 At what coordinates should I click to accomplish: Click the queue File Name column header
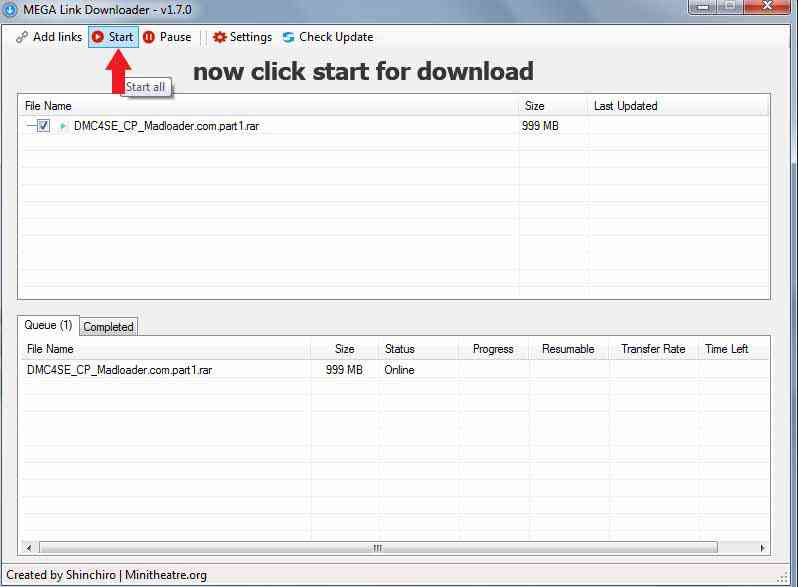166,349
